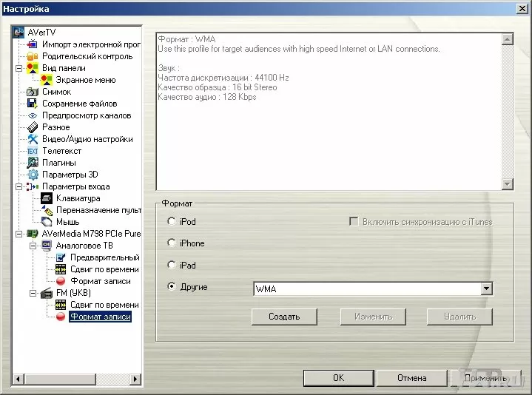Click the Предпросмотр каналов eye icon
Screen dimensions: 532x395
pyautogui.click(x=33, y=115)
